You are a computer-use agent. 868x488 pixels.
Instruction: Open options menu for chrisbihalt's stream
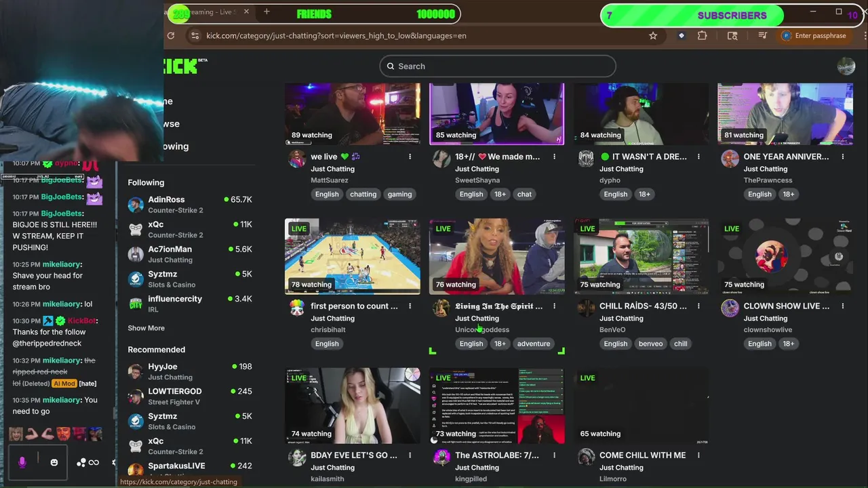click(x=410, y=306)
